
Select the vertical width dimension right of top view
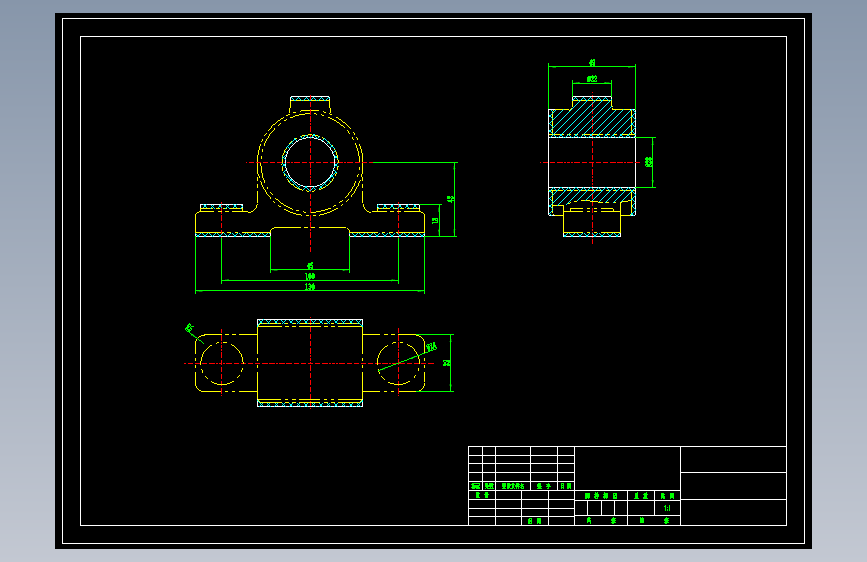pyautogui.click(x=446, y=363)
